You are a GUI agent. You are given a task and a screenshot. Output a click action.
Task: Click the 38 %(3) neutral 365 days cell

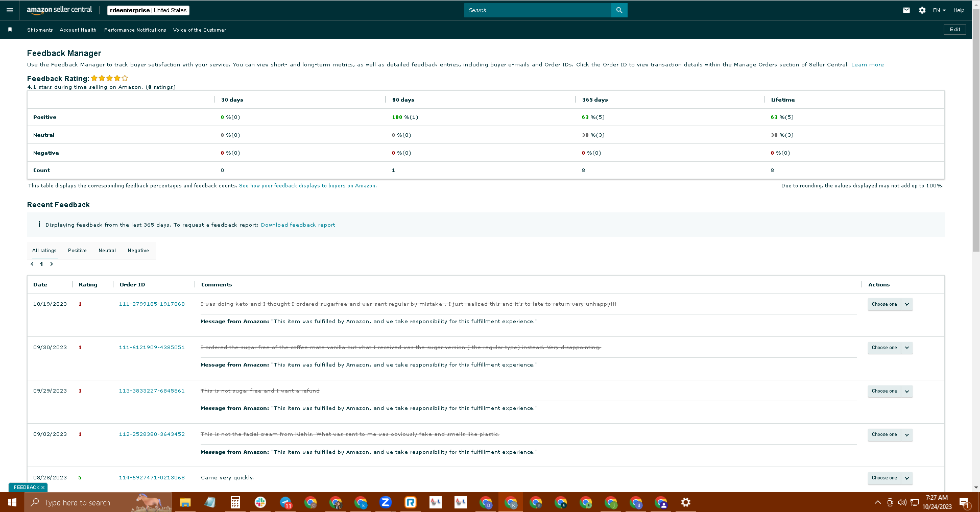point(593,135)
